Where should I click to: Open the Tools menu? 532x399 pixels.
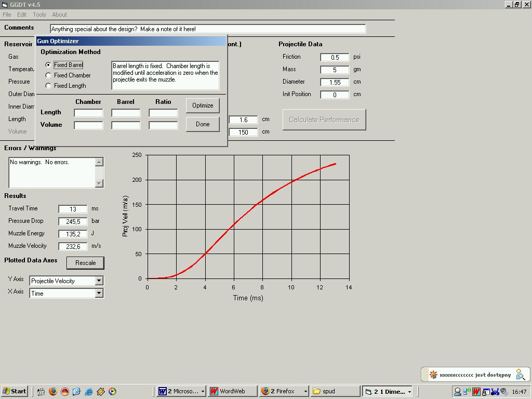click(39, 15)
